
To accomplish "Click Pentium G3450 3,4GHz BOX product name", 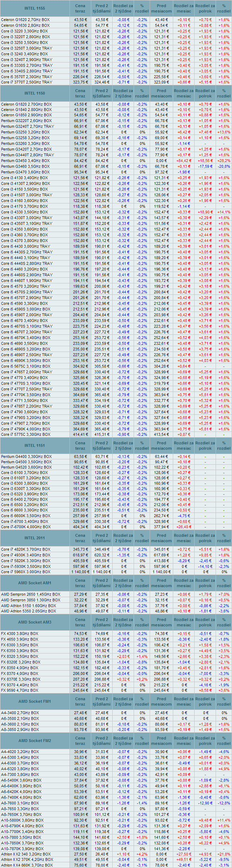I will tap(25, 161).
